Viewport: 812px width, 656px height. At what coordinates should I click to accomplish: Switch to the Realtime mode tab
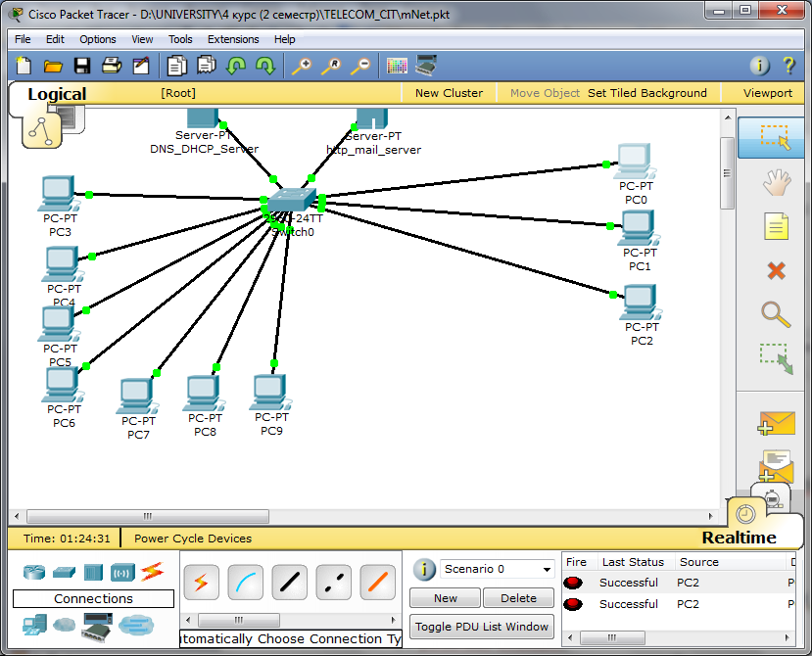739,538
